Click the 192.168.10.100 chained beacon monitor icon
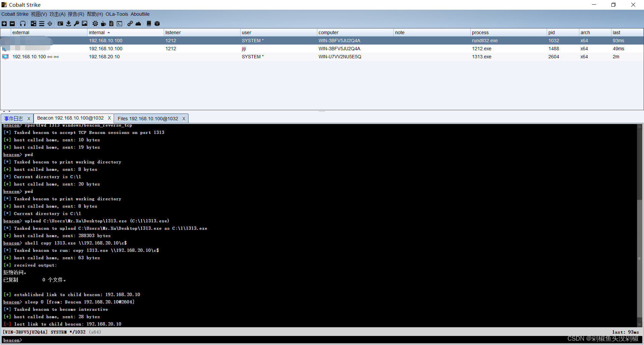The image size is (644, 345). 5,57
